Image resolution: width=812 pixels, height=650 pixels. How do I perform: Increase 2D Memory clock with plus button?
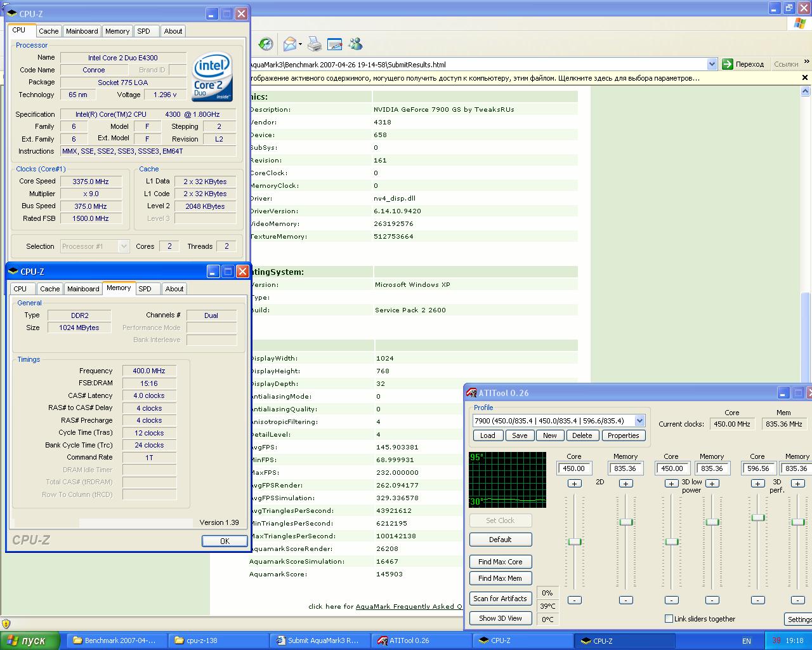625,484
